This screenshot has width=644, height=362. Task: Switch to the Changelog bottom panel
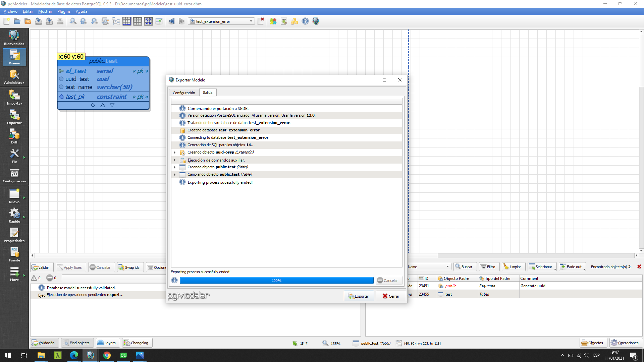tap(137, 343)
